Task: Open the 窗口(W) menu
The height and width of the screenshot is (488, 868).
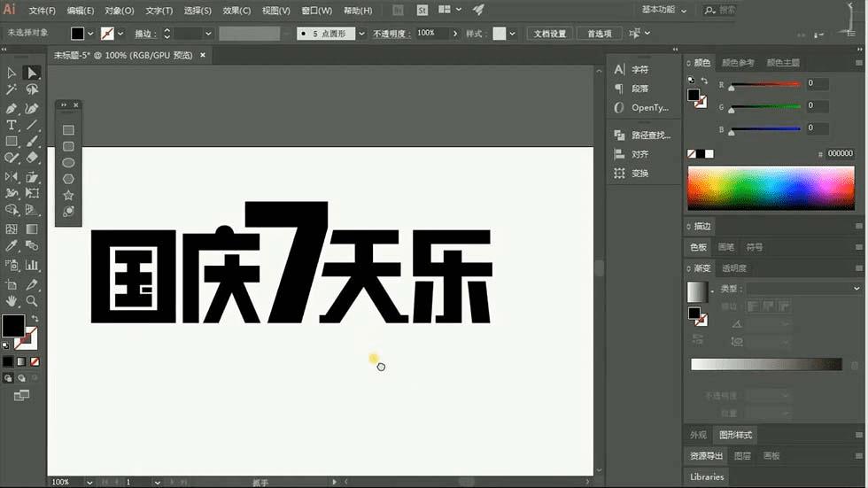Action: pyautogui.click(x=317, y=11)
